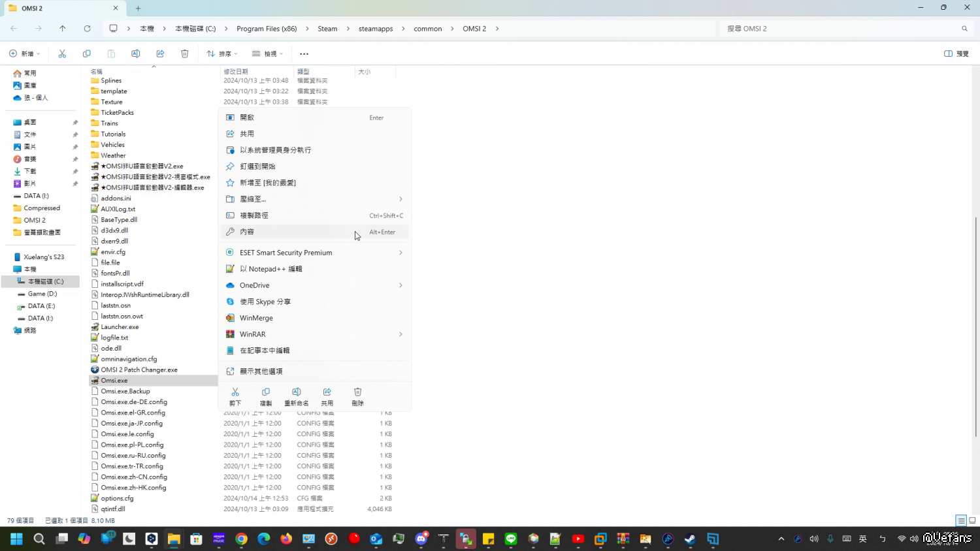Image resolution: width=980 pixels, height=551 pixels.
Task: Click Program Files (x86) in the address bar
Action: (x=267, y=29)
